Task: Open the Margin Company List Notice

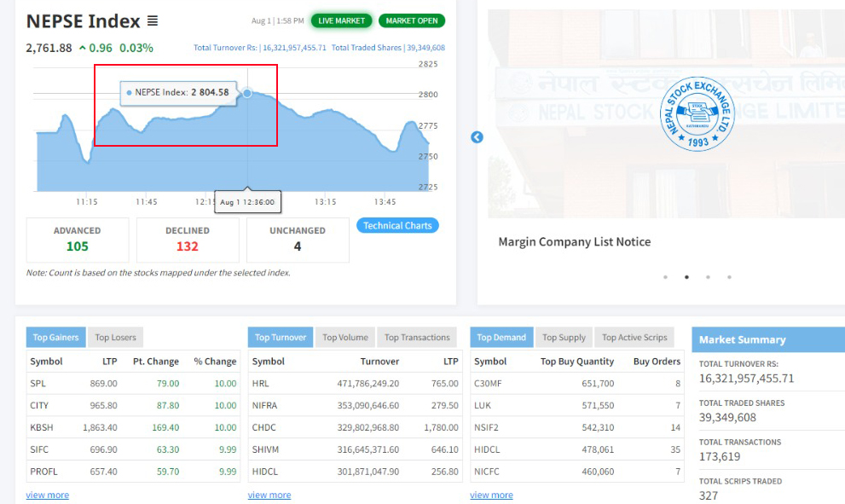Action: 574,242
